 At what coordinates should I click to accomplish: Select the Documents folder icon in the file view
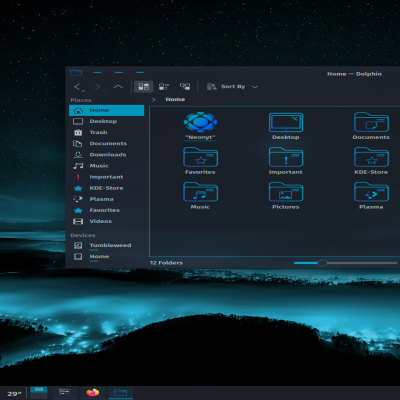coord(371,122)
